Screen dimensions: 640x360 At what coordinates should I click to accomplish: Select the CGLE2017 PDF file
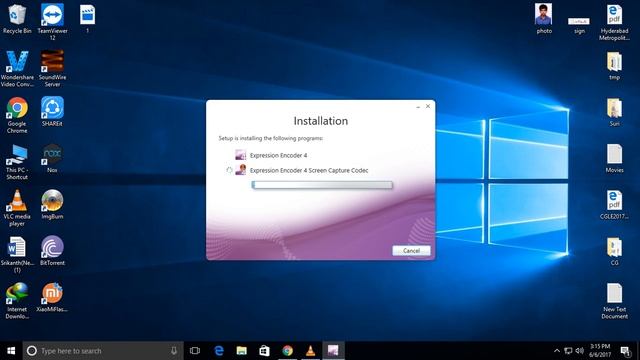click(x=614, y=205)
